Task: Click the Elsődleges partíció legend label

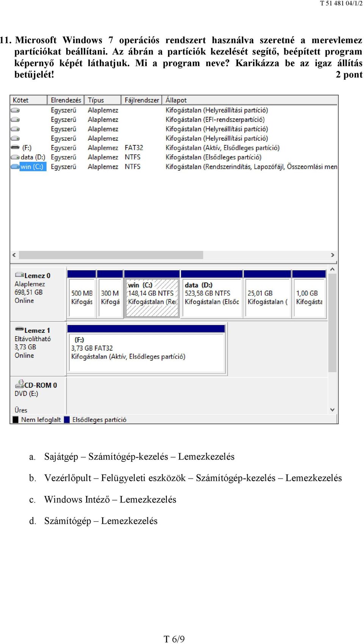Action: click(x=99, y=420)
